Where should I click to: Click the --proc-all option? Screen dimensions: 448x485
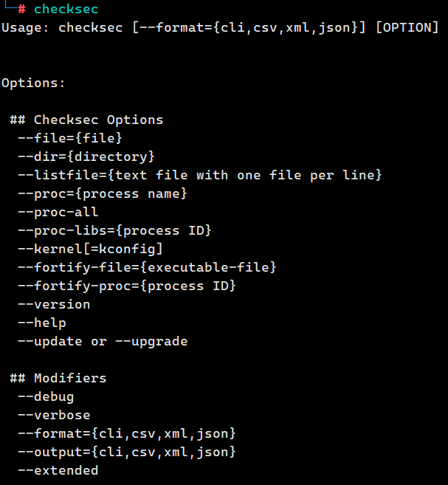[x=58, y=212]
